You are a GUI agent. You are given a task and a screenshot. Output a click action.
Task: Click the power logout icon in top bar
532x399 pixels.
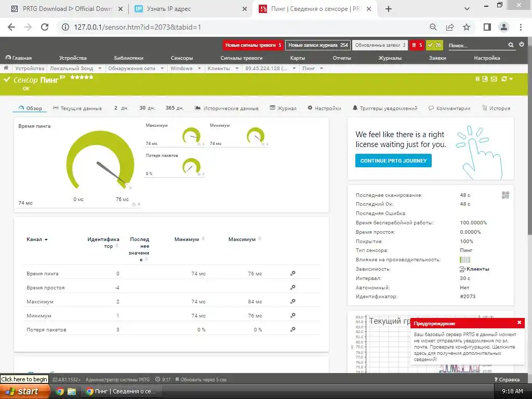point(522,45)
